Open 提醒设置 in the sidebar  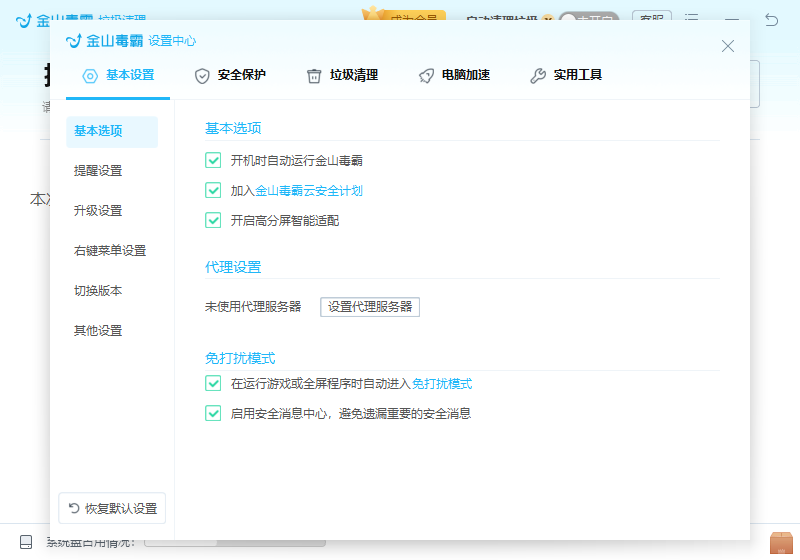tap(98, 171)
